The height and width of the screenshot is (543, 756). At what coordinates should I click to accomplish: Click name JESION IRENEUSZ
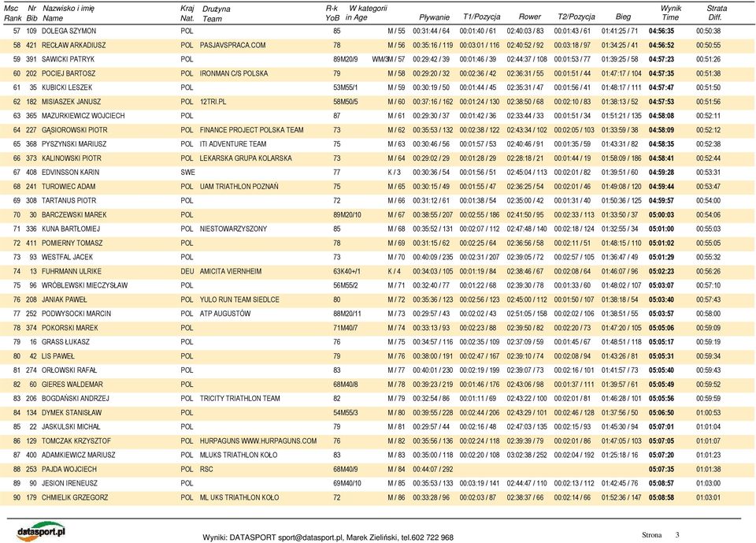tap(69, 482)
